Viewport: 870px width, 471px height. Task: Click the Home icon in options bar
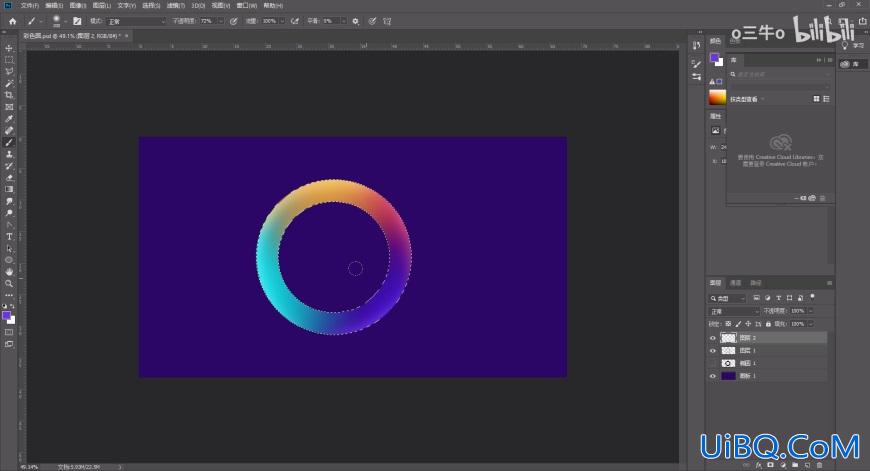(x=13, y=21)
